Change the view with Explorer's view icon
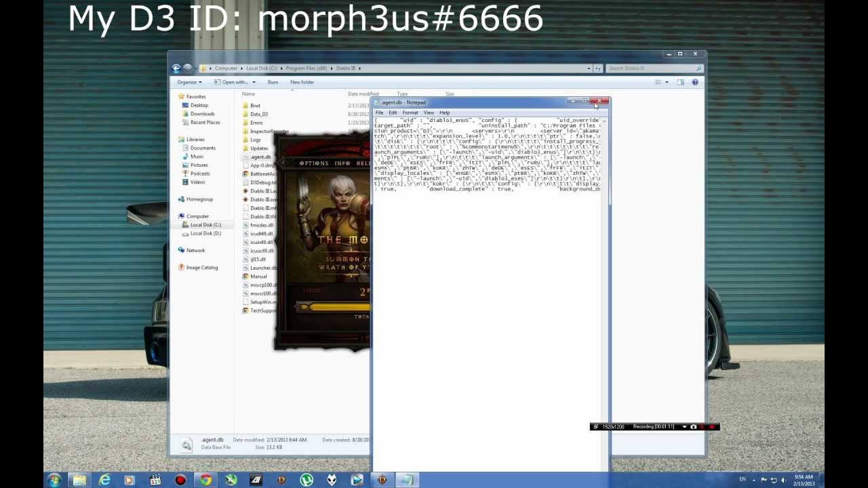 (x=658, y=82)
